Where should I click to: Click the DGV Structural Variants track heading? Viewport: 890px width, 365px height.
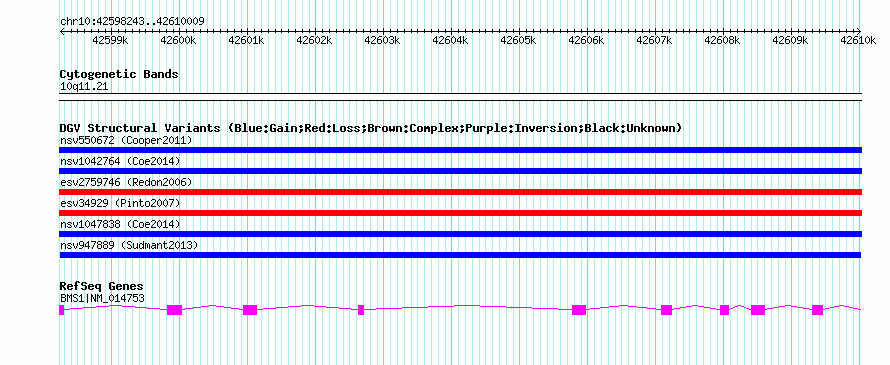tap(371, 128)
